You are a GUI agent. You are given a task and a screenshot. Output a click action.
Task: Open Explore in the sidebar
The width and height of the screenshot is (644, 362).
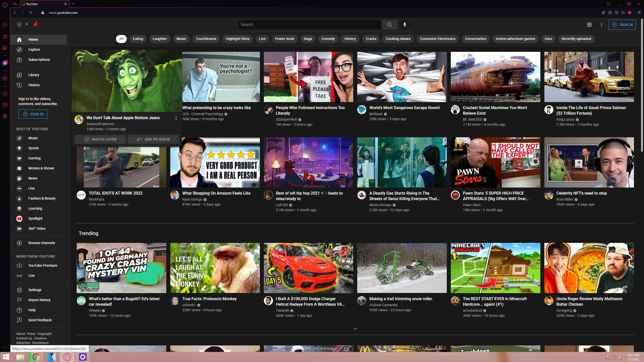(x=34, y=50)
